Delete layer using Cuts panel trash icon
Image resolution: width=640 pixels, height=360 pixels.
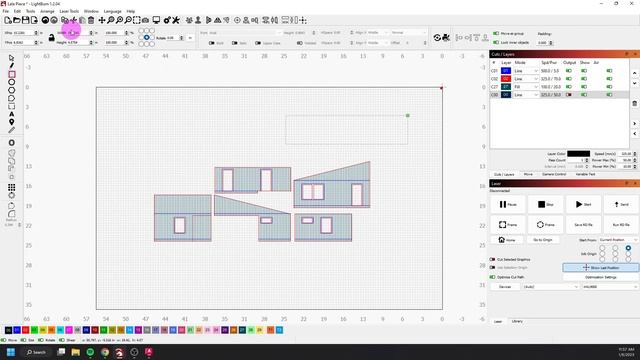pos(635,103)
